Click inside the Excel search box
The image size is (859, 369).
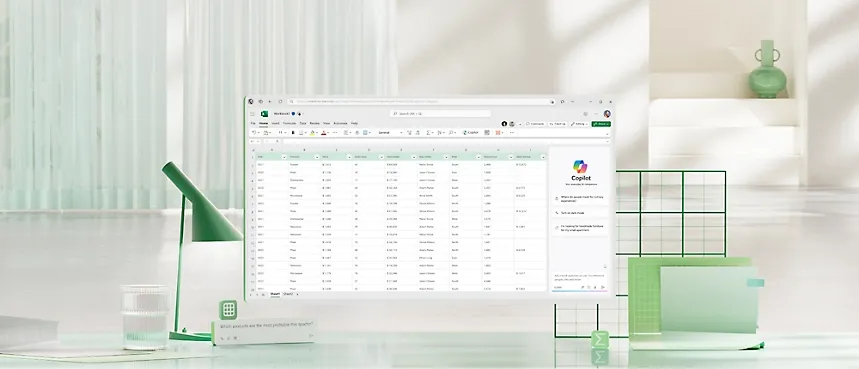(x=440, y=114)
